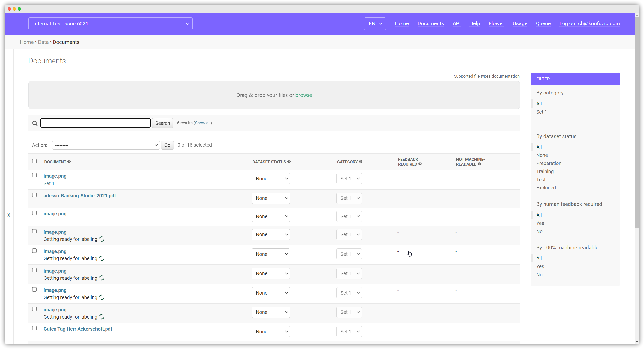Image resolution: width=644 pixels, height=349 pixels.
Task: Click the Data breadcrumb link
Action: coord(43,42)
